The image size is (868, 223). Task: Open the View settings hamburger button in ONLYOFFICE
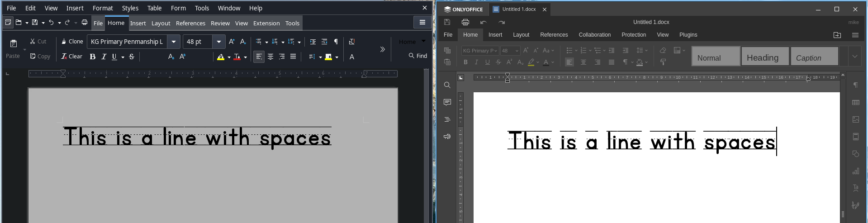tap(855, 35)
